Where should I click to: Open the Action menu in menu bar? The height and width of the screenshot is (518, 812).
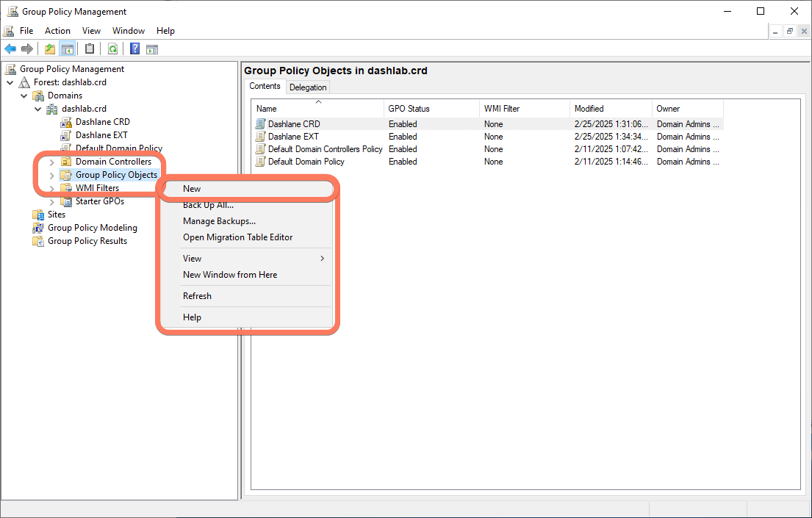(x=57, y=31)
